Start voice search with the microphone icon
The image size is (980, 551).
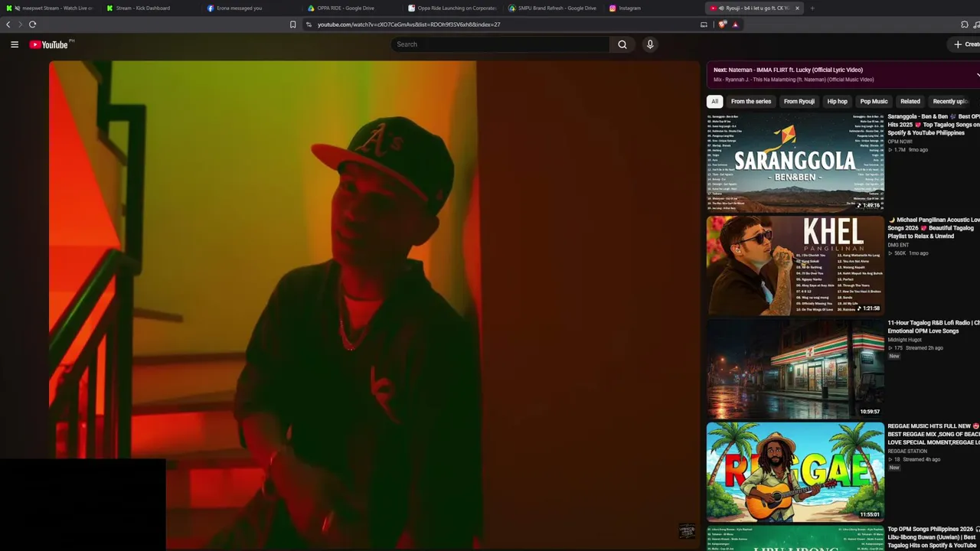(650, 44)
